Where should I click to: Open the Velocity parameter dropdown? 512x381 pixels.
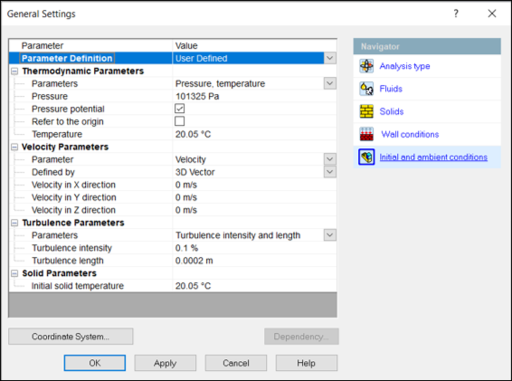[x=330, y=159]
